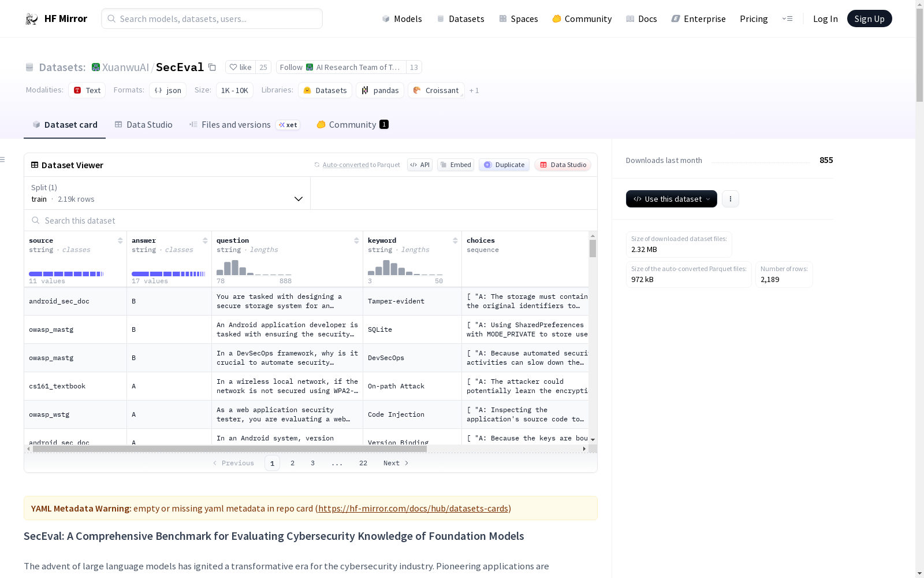The image size is (924, 578).
Task: Go to page 2 of the dataset
Action: 293,463
